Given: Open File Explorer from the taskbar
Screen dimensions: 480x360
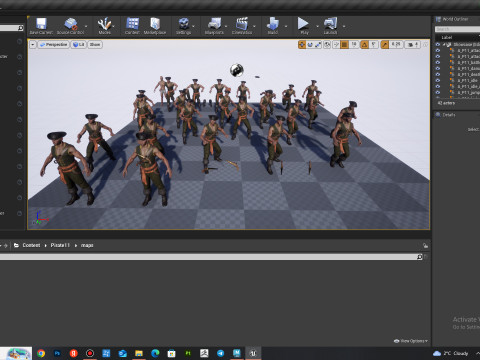Looking at the screenshot, I should click(139, 353).
